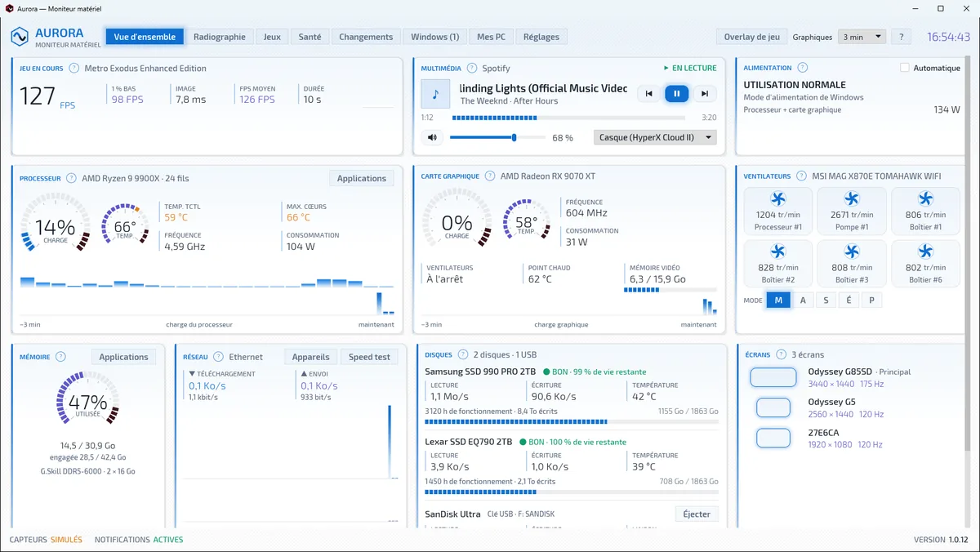This screenshot has width=980, height=552.
Task: Open help for the Multimédia panel
Action: point(472,69)
